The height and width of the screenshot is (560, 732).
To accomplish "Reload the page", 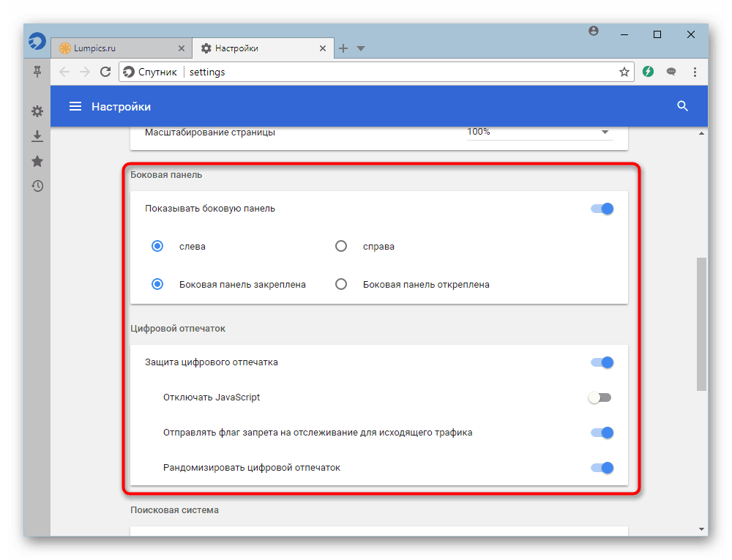I will click(x=105, y=72).
